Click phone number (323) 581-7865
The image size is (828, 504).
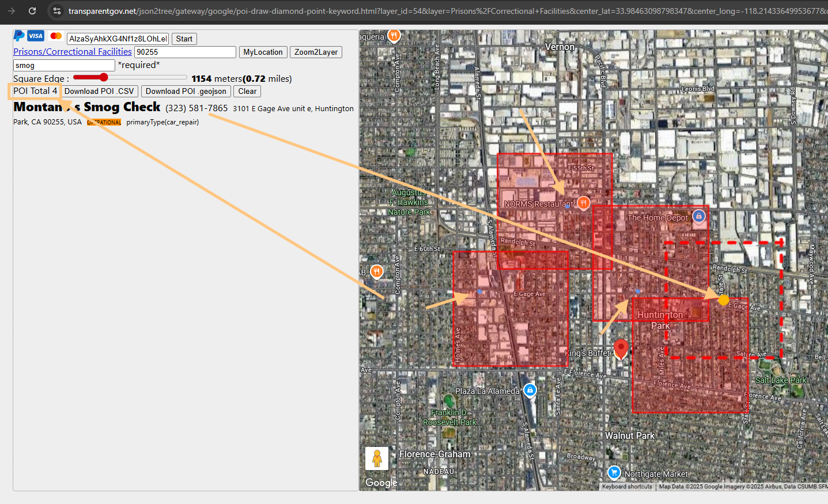coord(196,108)
